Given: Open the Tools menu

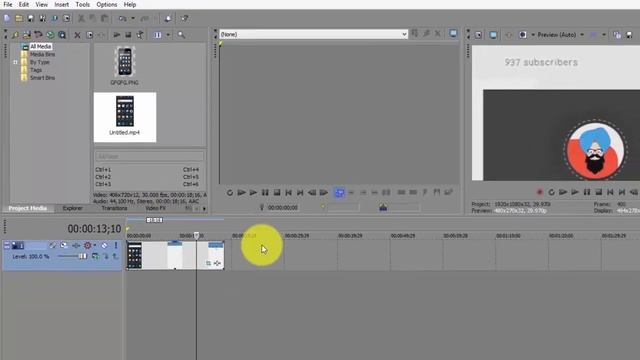Looking at the screenshot, I should click(82, 4).
